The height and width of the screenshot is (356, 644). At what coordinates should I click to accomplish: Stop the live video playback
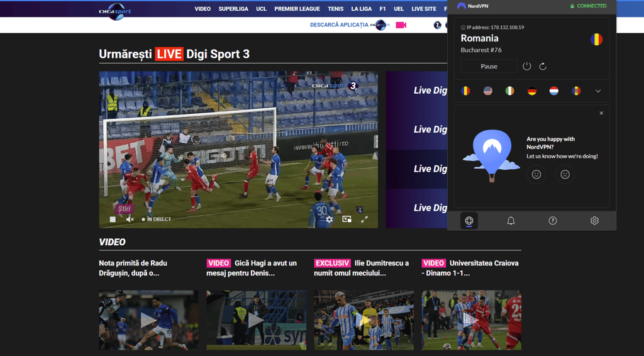click(x=113, y=220)
